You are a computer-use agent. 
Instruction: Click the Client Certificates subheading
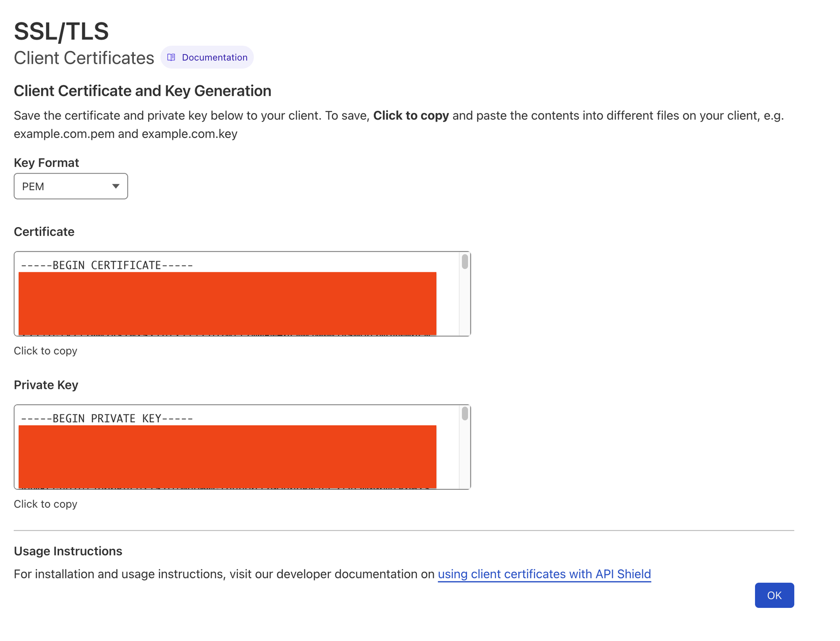point(84,58)
